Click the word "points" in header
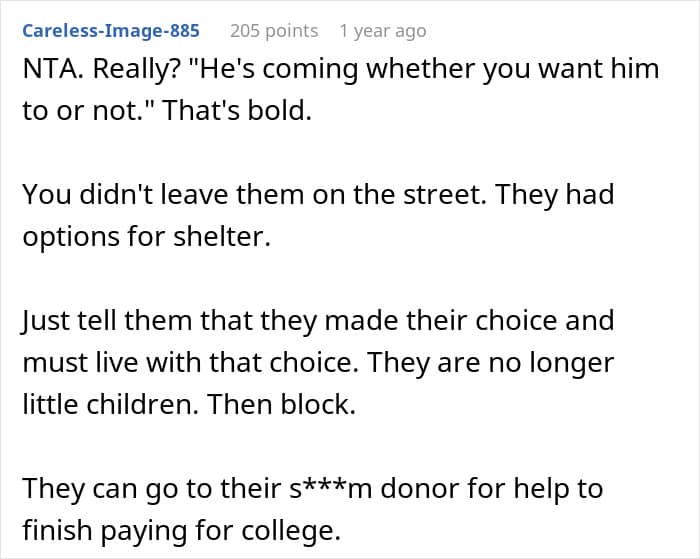Image resolution: width=700 pixels, height=559 pixels. (x=292, y=30)
